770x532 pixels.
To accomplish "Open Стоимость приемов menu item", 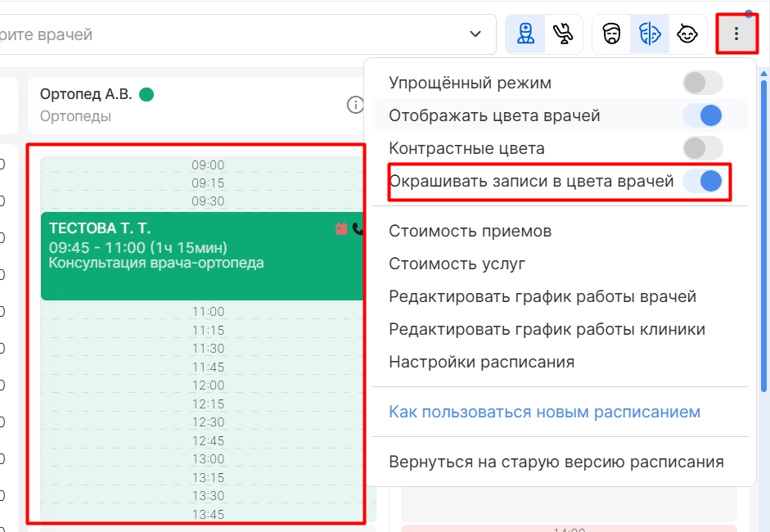I will click(470, 231).
